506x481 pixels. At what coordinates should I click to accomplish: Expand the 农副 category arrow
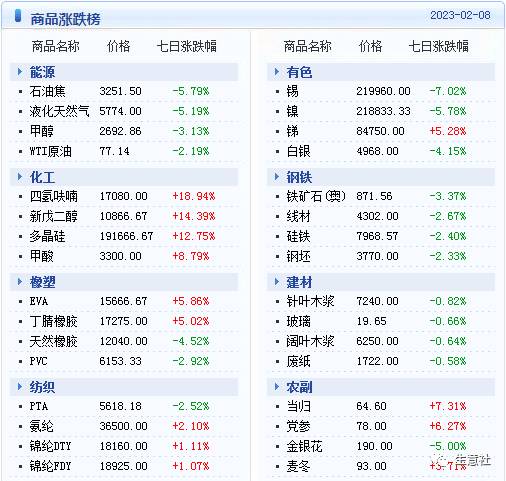277,387
